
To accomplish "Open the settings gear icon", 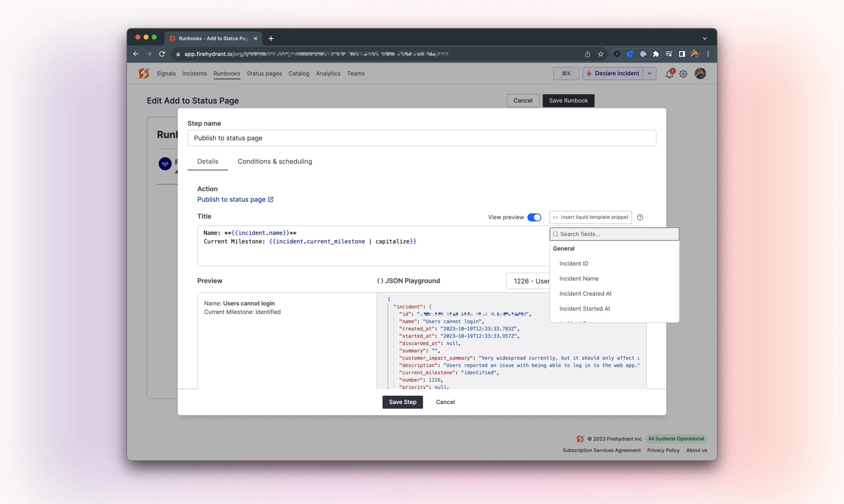I will (683, 74).
